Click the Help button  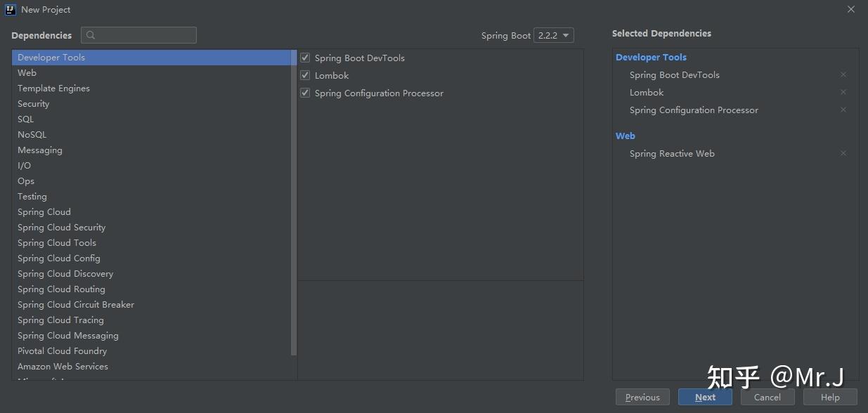tap(829, 397)
